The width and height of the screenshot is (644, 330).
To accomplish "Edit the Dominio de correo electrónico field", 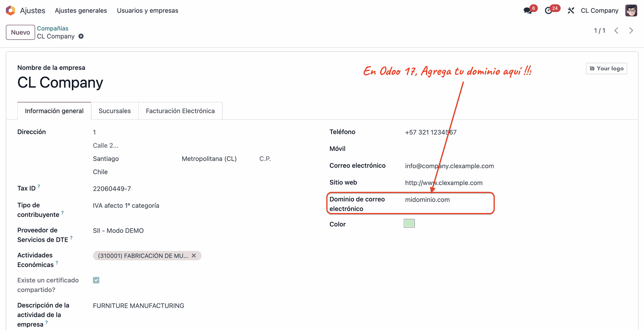I will tap(427, 199).
